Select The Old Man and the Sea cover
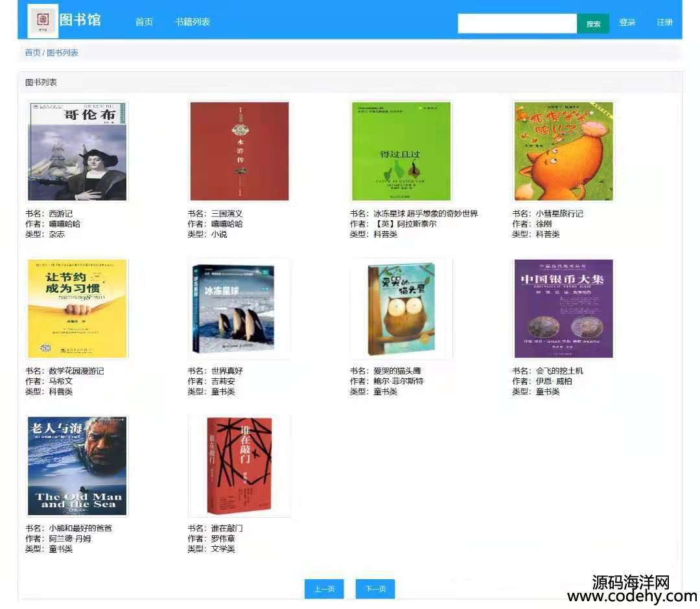700x609 pixels. click(77, 466)
